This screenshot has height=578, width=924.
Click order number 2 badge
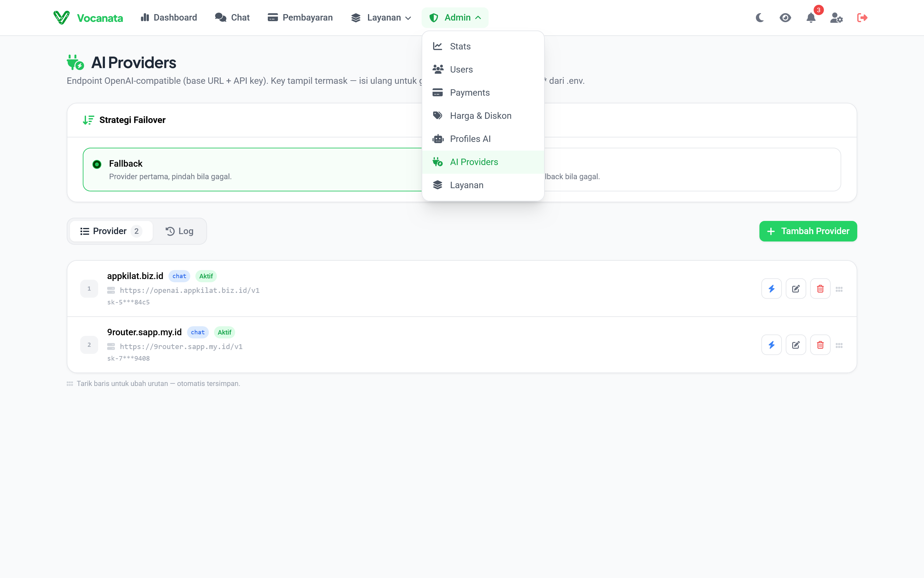89,345
